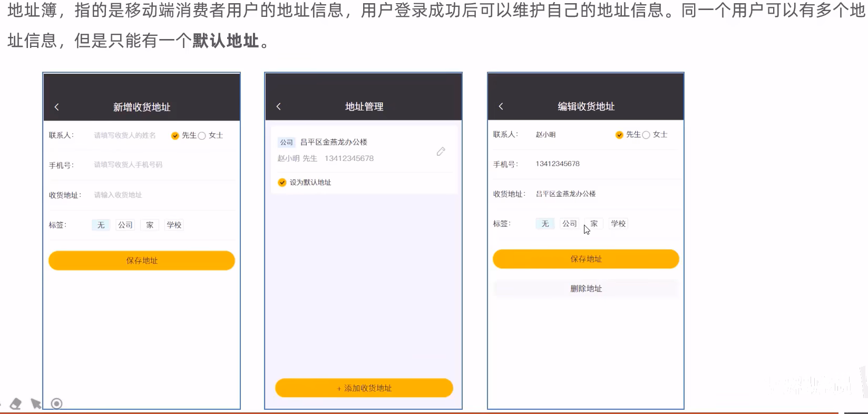Viewport: 868px width, 414px height.
Task: Go back from 新增收货地址 screen
Action: (56, 107)
